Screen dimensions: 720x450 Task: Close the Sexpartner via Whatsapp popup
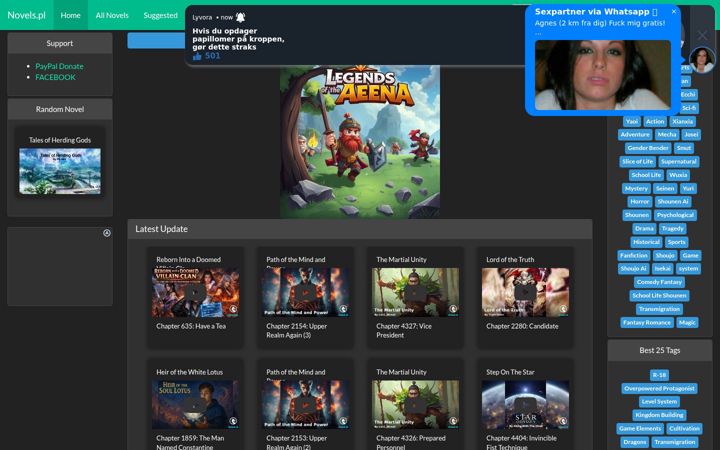coord(674,11)
